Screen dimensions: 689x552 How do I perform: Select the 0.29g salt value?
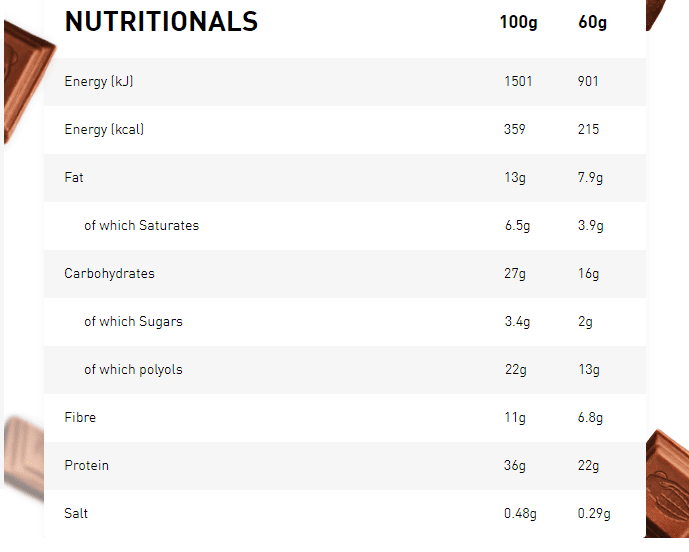[x=594, y=514]
